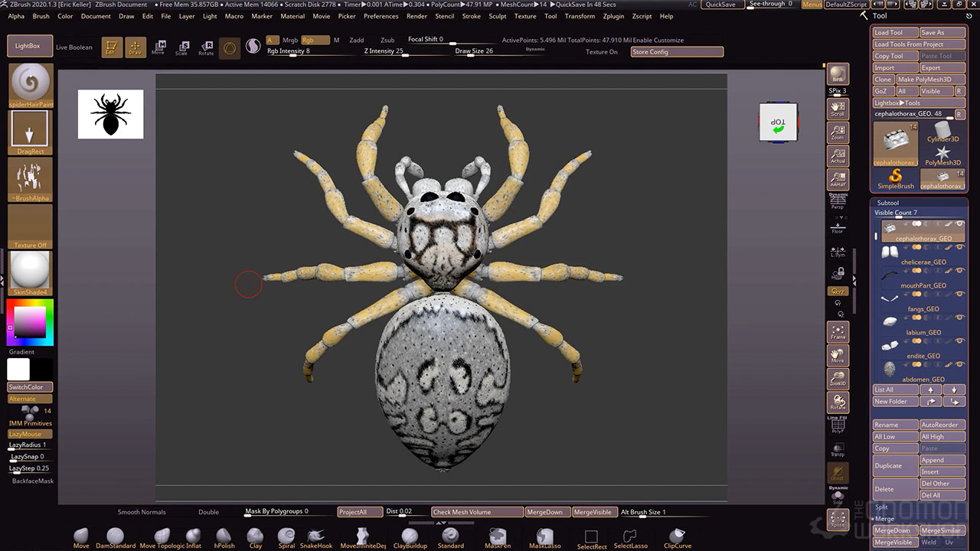Image resolution: width=980 pixels, height=551 pixels.
Task: Activate Draw mode button
Action: tap(136, 47)
